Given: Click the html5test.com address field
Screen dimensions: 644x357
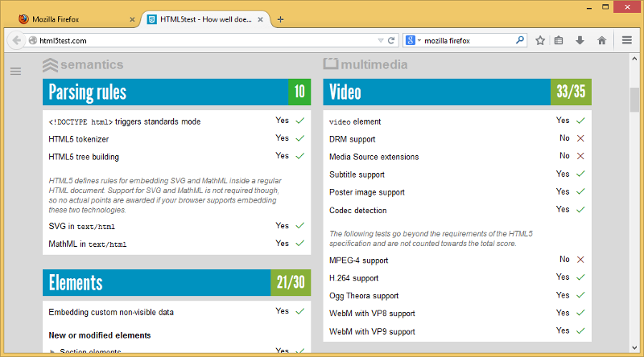Looking at the screenshot, I should 201,39.
